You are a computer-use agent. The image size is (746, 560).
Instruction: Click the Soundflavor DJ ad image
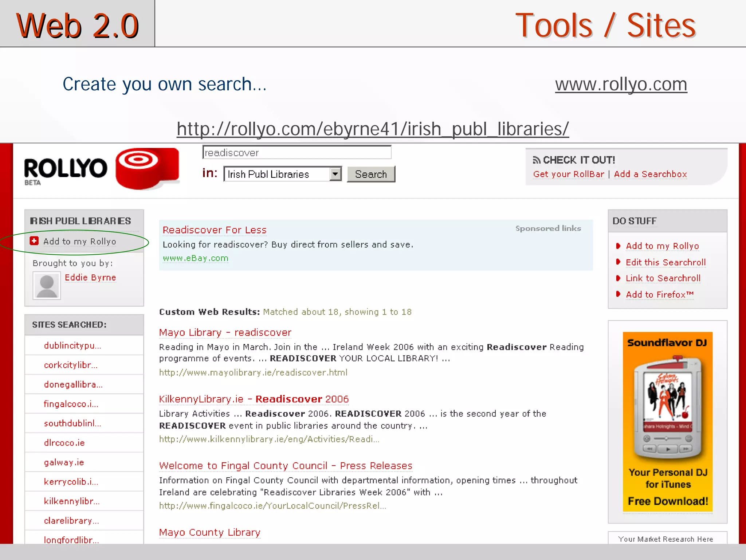point(667,422)
